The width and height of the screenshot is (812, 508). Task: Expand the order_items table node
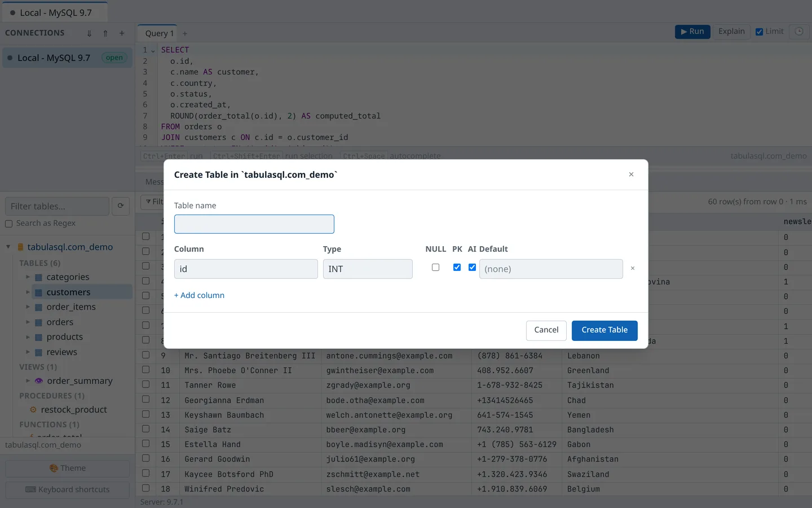[x=28, y=307]
